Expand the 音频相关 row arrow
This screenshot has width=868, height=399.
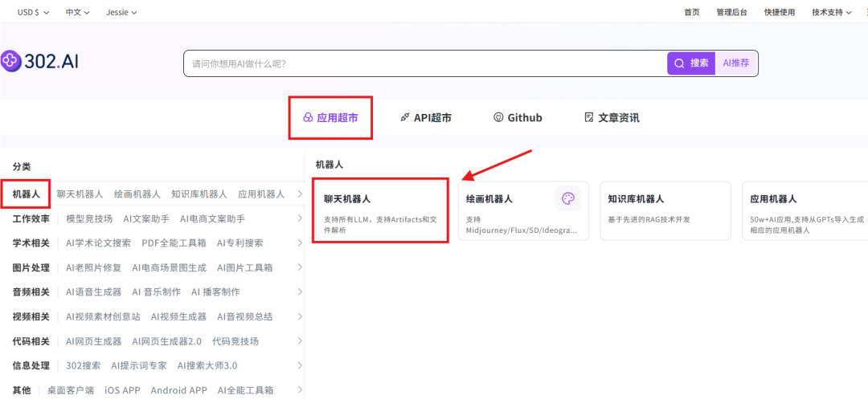coord(300,291)
